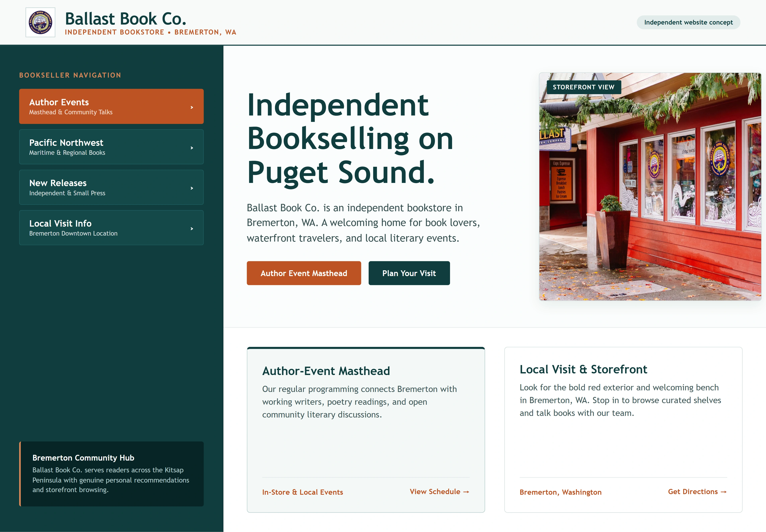Viewport: 766px width, 532px height.
Task: Click the Maritime & Regional Books subtitle
Action: coord(67,153)
